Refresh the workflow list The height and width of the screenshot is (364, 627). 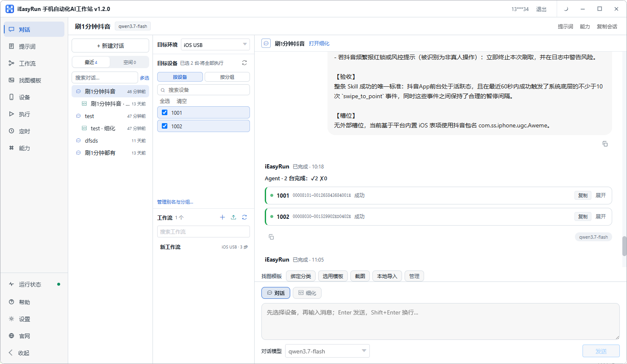point(244,217)
